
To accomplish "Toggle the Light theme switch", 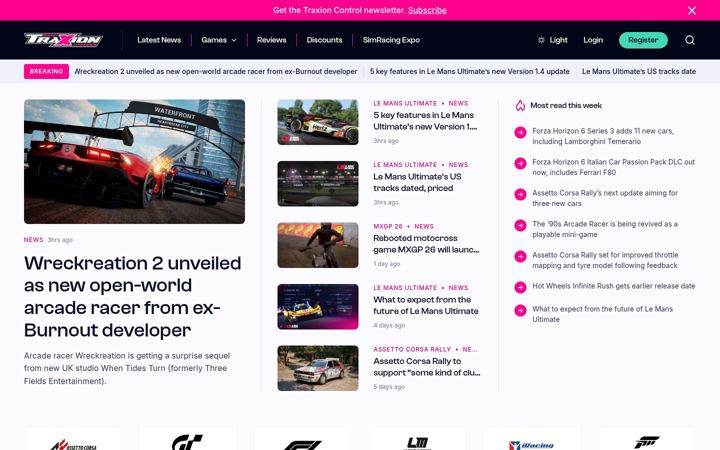I will 553,40.
